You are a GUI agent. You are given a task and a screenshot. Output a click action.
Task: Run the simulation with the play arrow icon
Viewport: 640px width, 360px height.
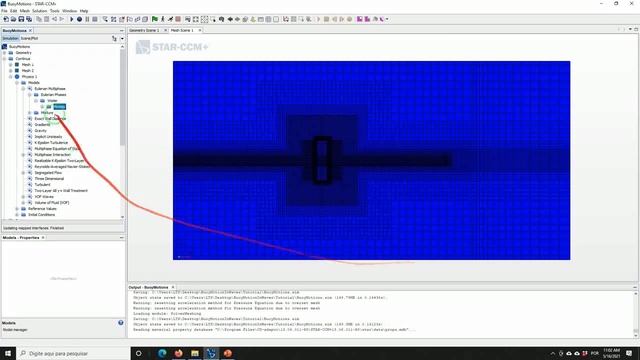pos(71,19)
